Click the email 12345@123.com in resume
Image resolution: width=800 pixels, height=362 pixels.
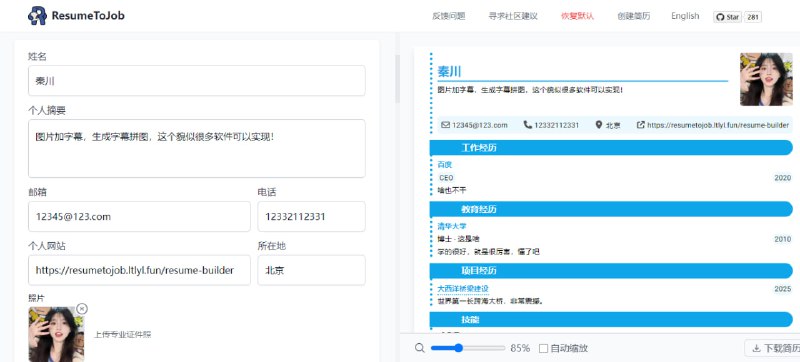pyautogui.click(x=480, y=125)
